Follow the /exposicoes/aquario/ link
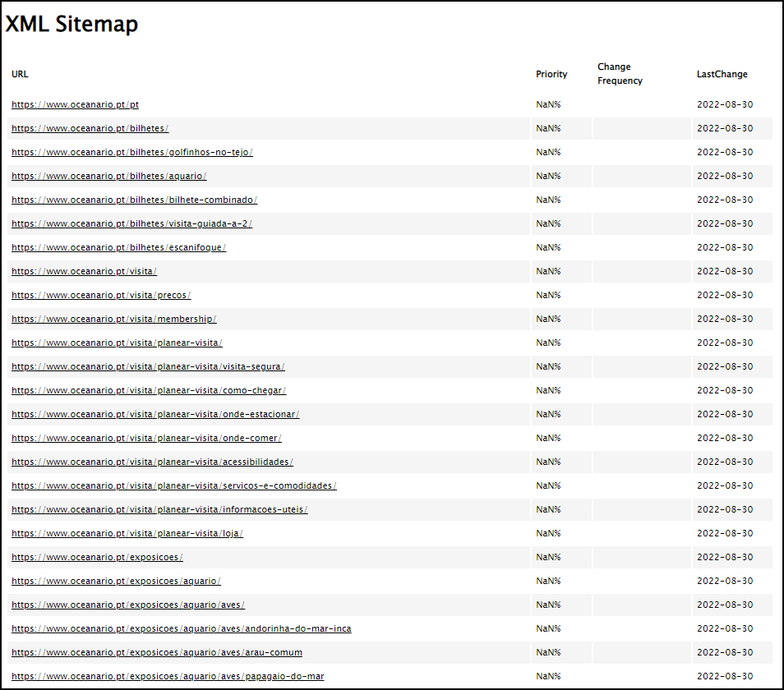This screenshot has width=784, height=690. [116, 581]
